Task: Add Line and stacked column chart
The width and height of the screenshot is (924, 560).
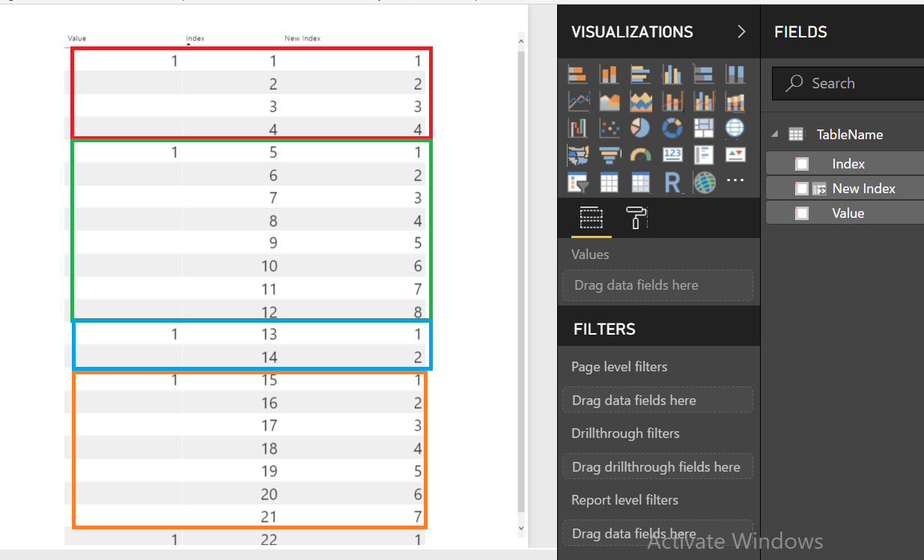Action: (672, 101)
